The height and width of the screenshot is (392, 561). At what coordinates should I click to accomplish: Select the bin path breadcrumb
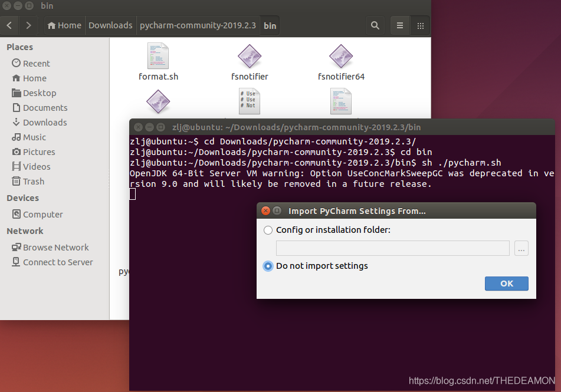pos(270,26)
